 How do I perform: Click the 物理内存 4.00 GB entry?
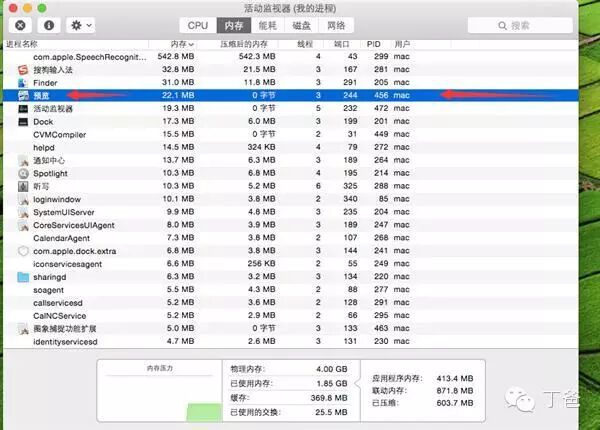click(289, 369)
